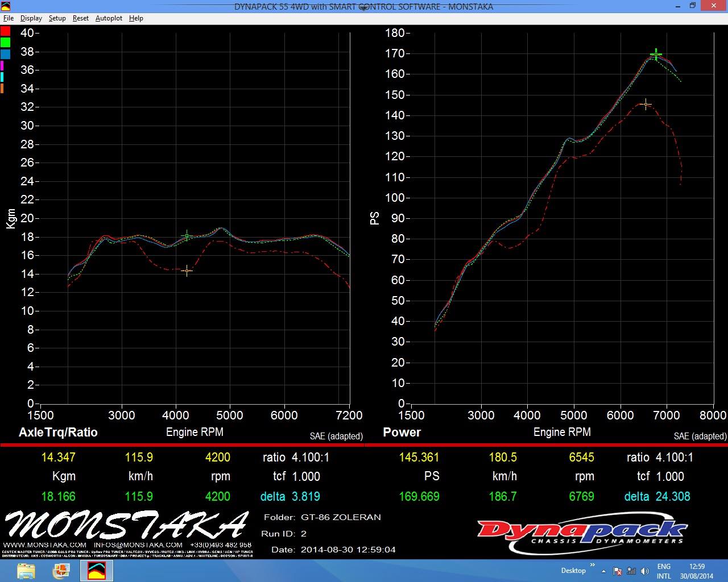Open the Setup menu

pos(57,18)
